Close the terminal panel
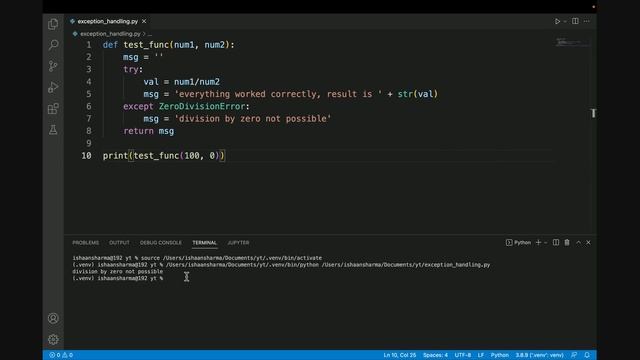This screenshot has height=360, width=640. coord(588,242)
